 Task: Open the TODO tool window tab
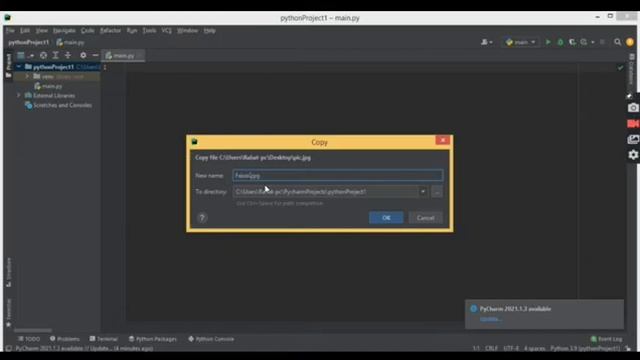[29, 339]
